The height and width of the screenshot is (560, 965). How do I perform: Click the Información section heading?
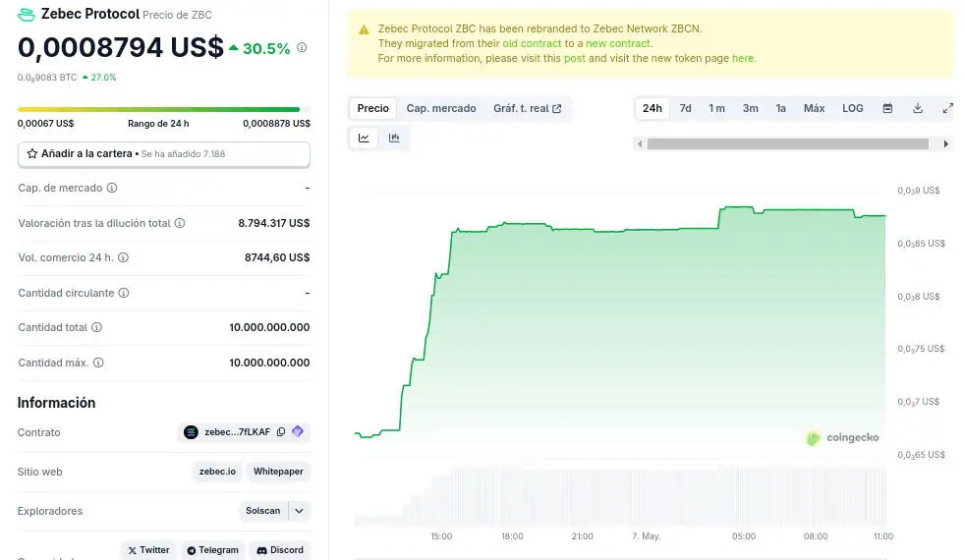(x=57, y=403)
